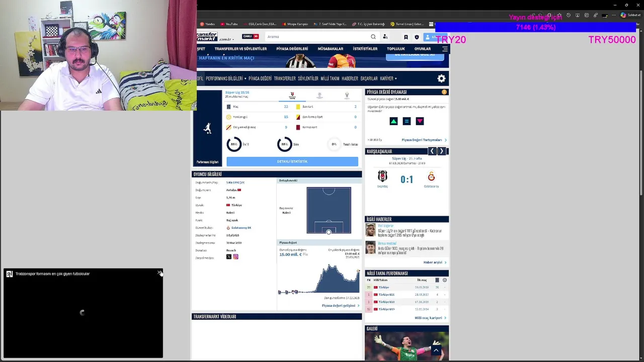This screenshot has width=644, height=362.
Task: Open the İstatistikler menu
Action: tap(365, 49)
